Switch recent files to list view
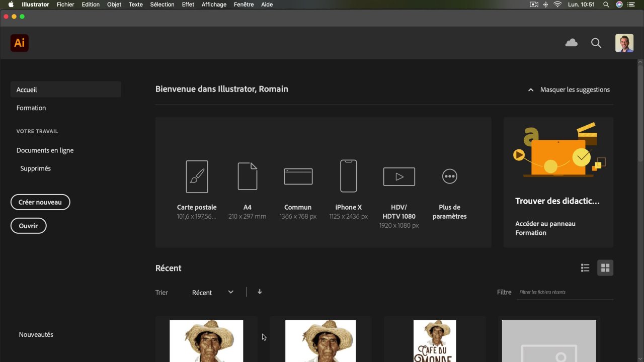644x362 pixels. point(585,268)
